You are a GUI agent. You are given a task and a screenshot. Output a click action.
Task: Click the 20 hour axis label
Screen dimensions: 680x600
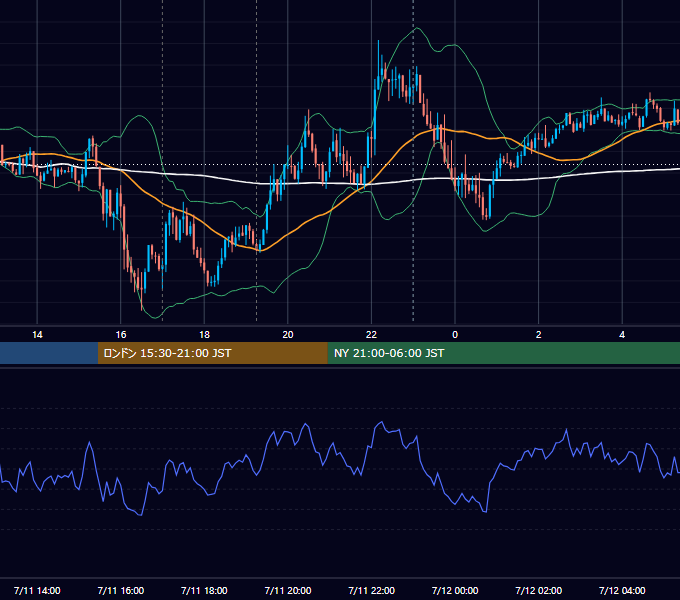(288, 335)
